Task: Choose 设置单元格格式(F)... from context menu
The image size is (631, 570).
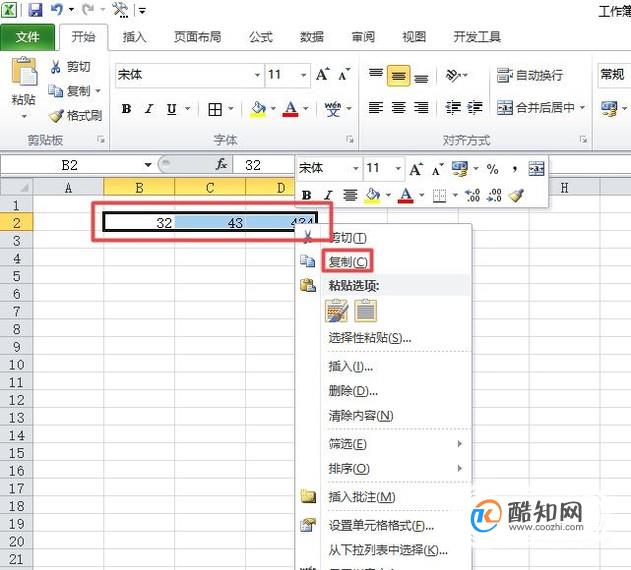Action: tap(381, 525)
